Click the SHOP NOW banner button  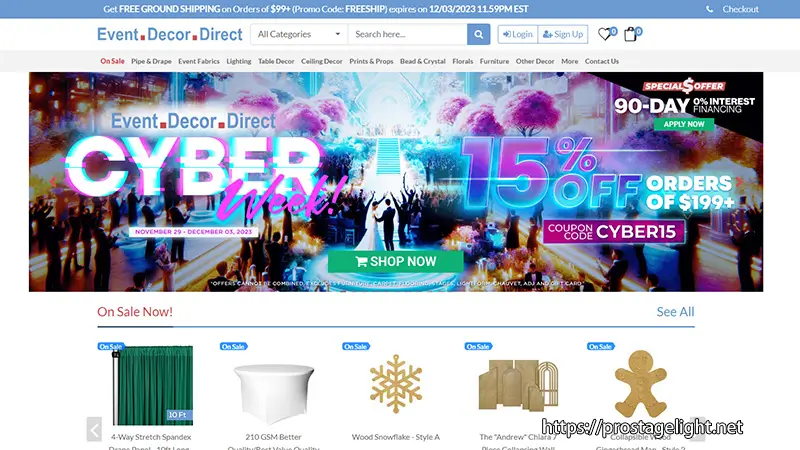point(395,261)
